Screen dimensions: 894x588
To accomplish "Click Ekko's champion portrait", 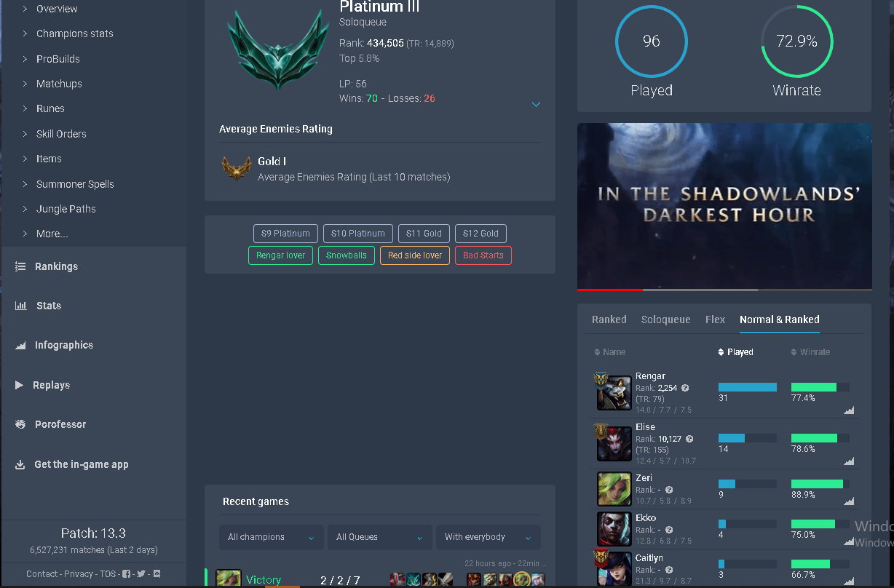I will pyautogui.click(x=614, y=529).
